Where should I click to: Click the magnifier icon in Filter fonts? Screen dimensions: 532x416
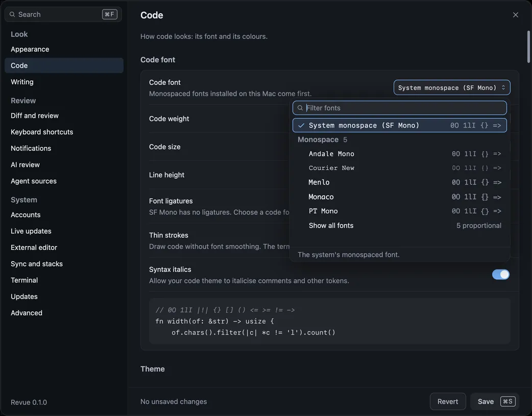coord(300,108)
